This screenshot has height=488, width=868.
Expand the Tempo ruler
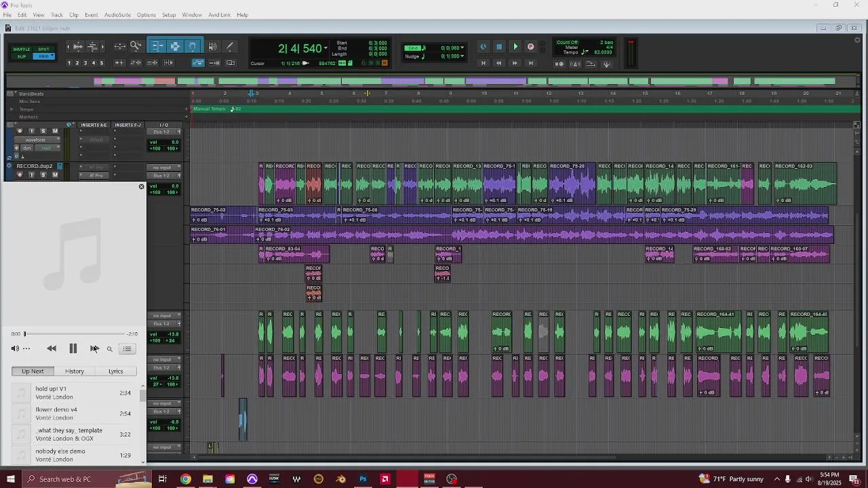tap(12, 109)
